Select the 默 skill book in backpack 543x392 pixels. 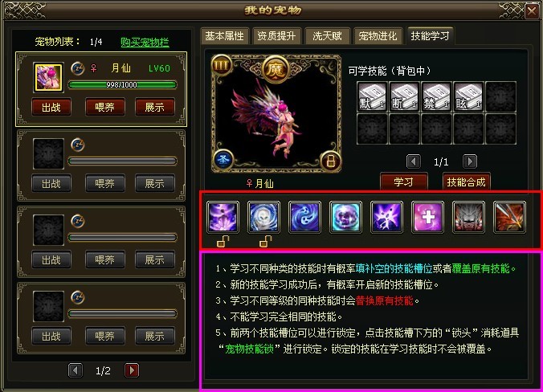(372, 96)
